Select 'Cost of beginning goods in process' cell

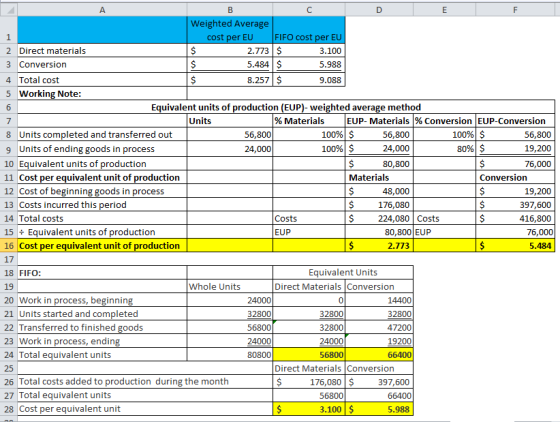point(102,191)
